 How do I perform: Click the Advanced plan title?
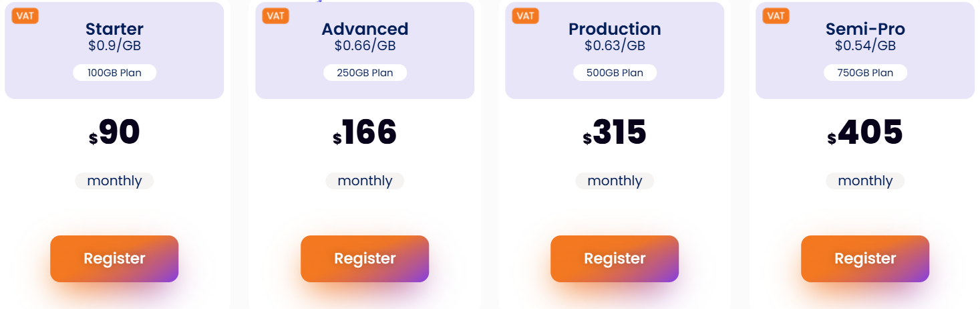pos(365,29)
